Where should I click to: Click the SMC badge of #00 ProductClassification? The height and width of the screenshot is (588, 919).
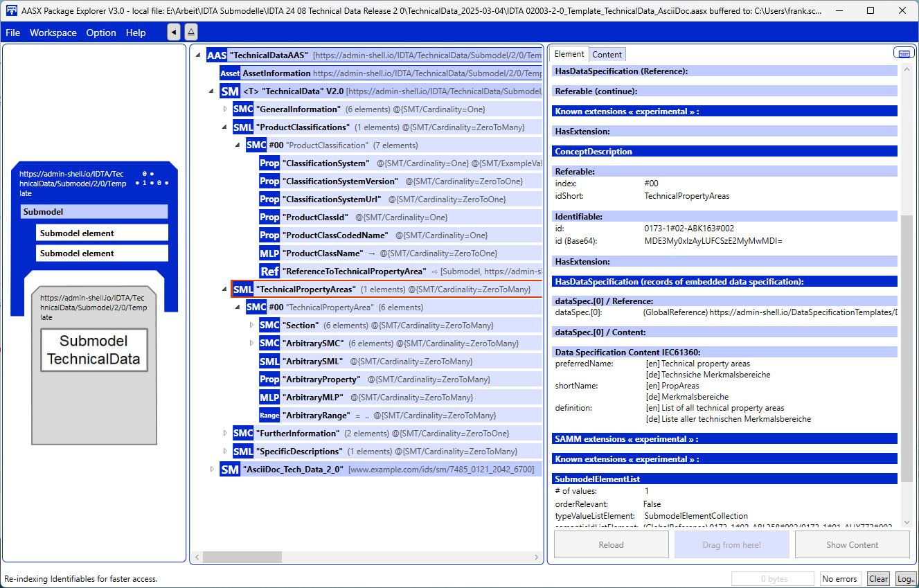(256, 145)
